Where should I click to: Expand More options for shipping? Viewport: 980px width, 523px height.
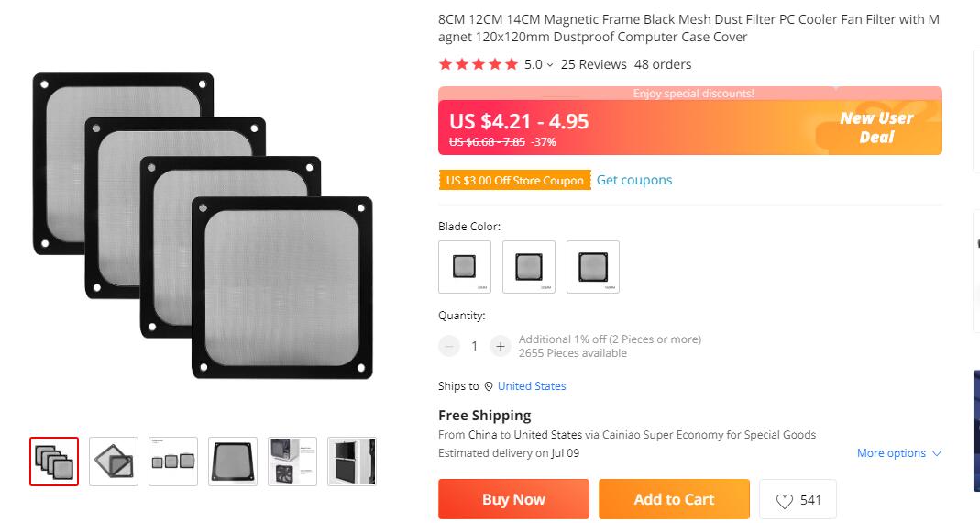898,453
